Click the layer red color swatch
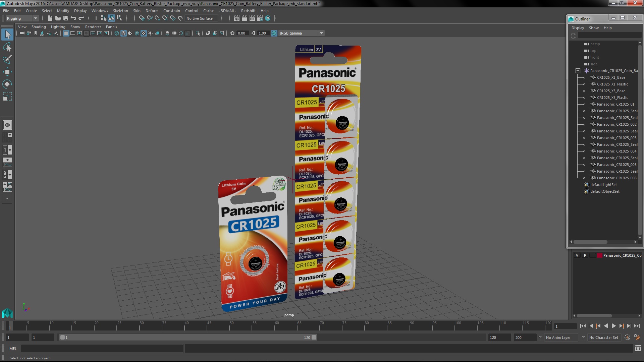644x362 pixels. (599, 255)
